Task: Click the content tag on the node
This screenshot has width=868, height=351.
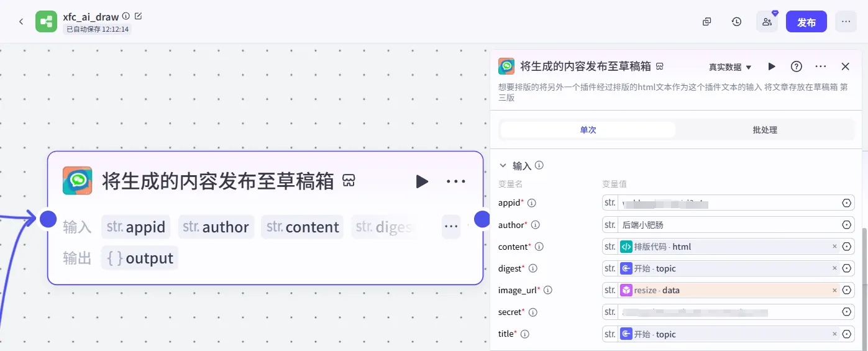Action: (303, 227)
